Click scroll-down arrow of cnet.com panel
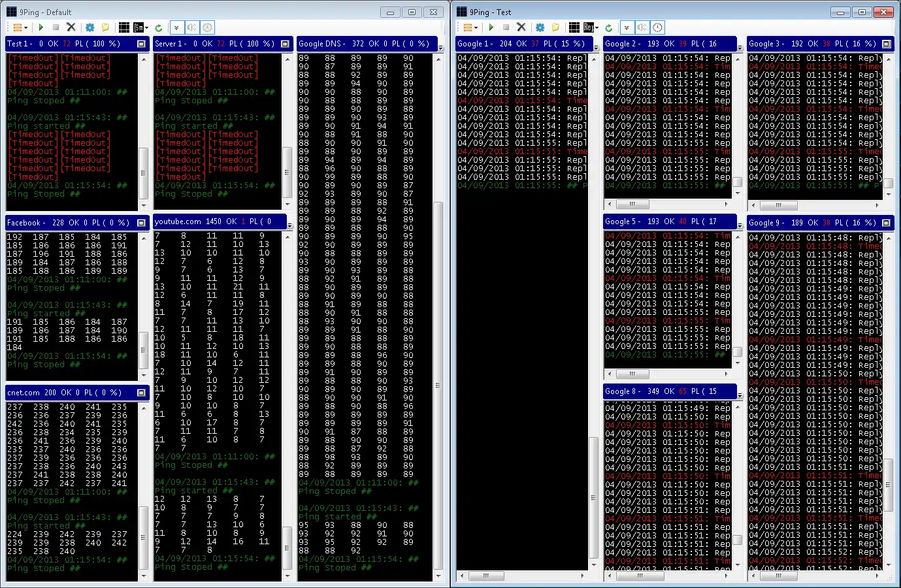This screenshot has height=588, width=901. pyautogui.click(x=143, y=576)
